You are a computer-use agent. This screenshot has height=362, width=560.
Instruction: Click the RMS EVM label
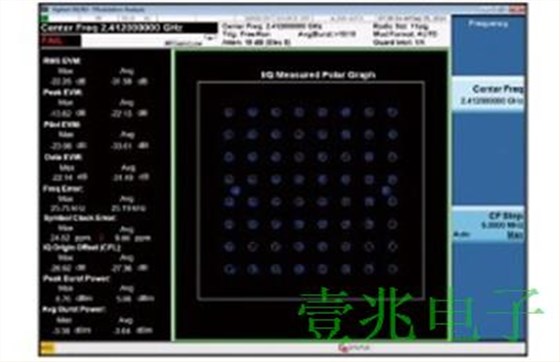[62, 61]
